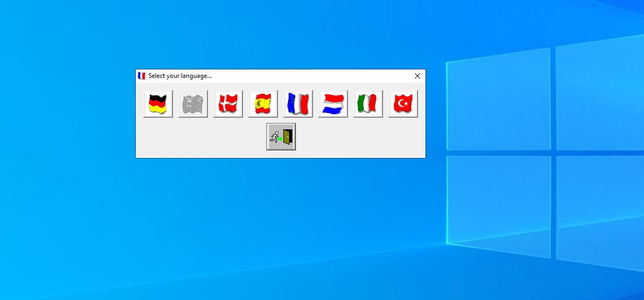This screenshot has width=644, height=300.
Task: Select the French flag language button
Action: pyautogui.click(x=298, y=103)
